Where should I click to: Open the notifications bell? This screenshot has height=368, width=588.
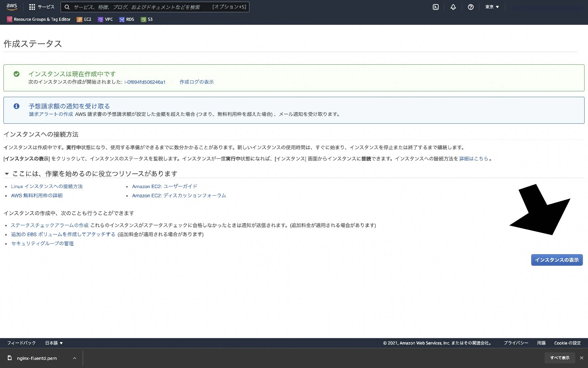coord(453,7)
